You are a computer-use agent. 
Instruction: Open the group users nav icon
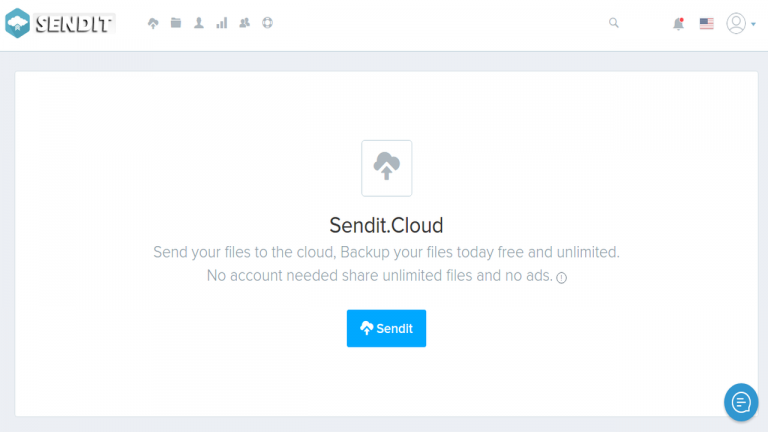(244, 23)
